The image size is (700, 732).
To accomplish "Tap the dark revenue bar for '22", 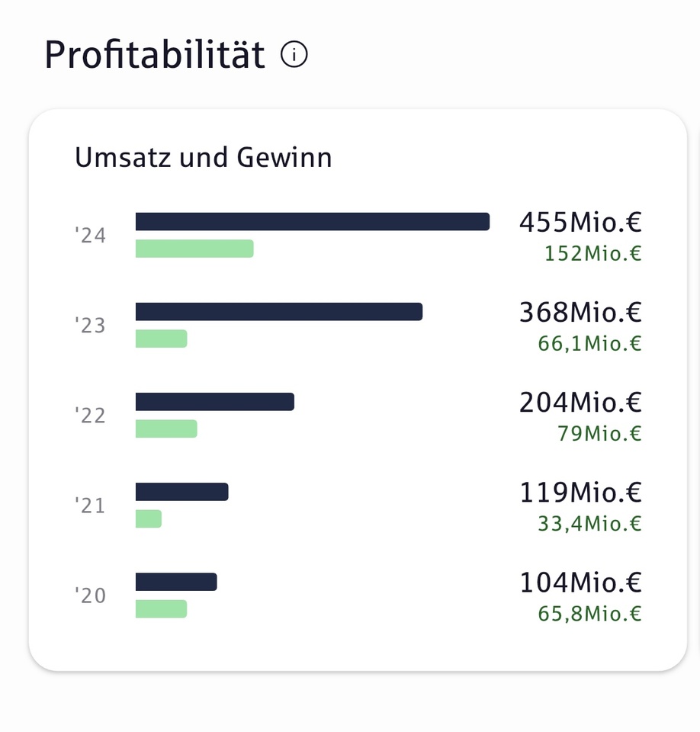I will tap(215, 402).
